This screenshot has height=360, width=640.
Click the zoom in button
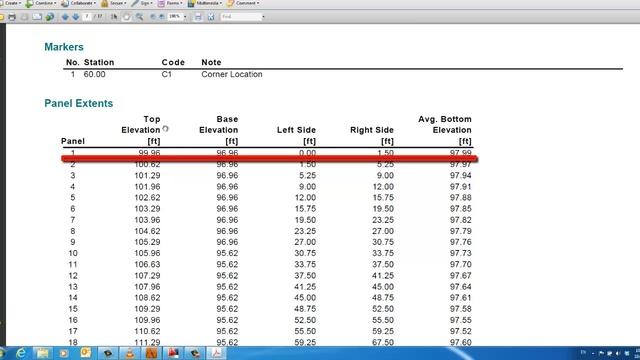pos(162,17)
